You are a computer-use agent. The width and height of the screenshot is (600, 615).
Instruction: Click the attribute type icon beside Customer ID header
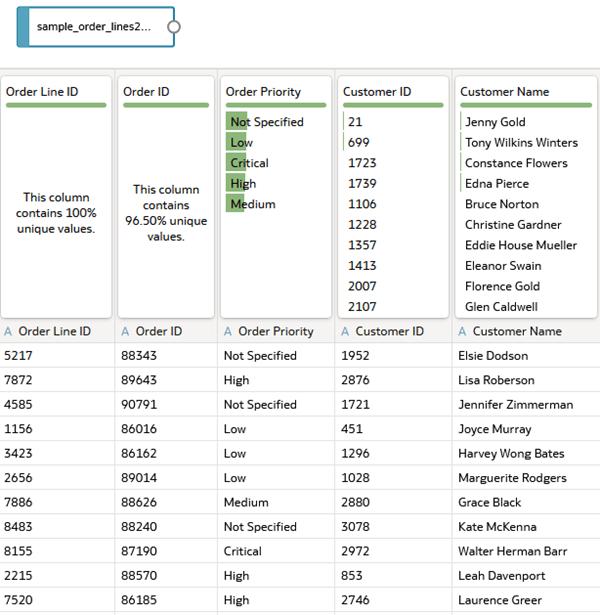coord(345,332)
